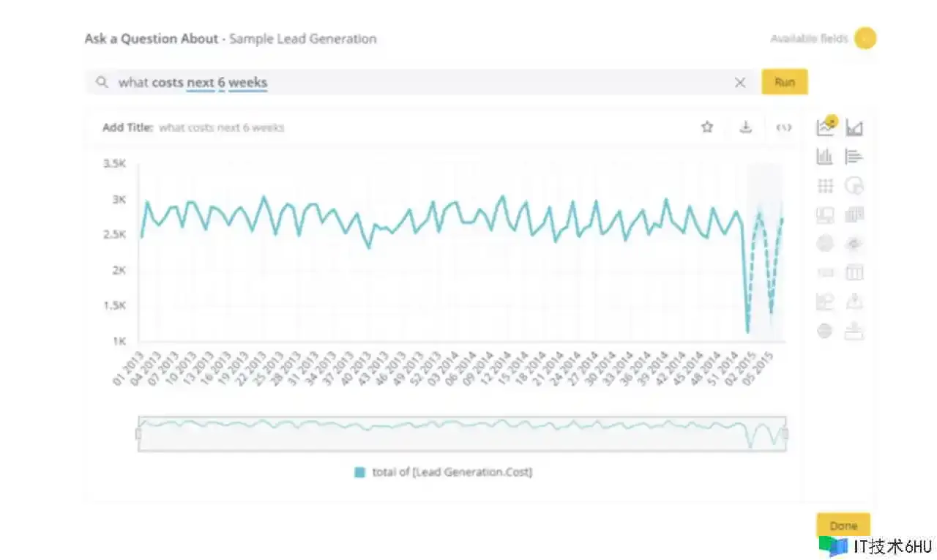This screenshot has height=560, width=937.
Task: Click the search magnifier icon
Action: (x=102, y=83)
